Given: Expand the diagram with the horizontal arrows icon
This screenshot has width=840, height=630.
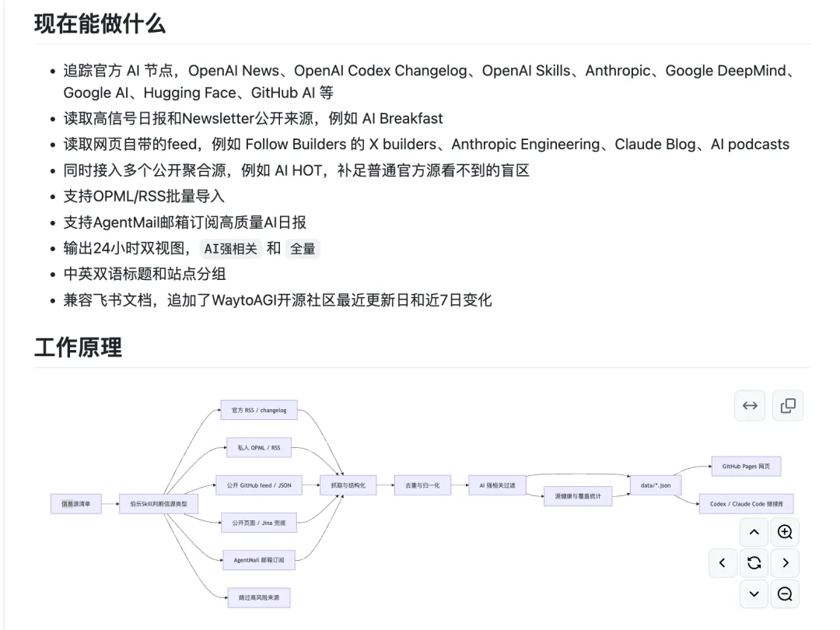Looking at the screenshot, I should point(750,405).
